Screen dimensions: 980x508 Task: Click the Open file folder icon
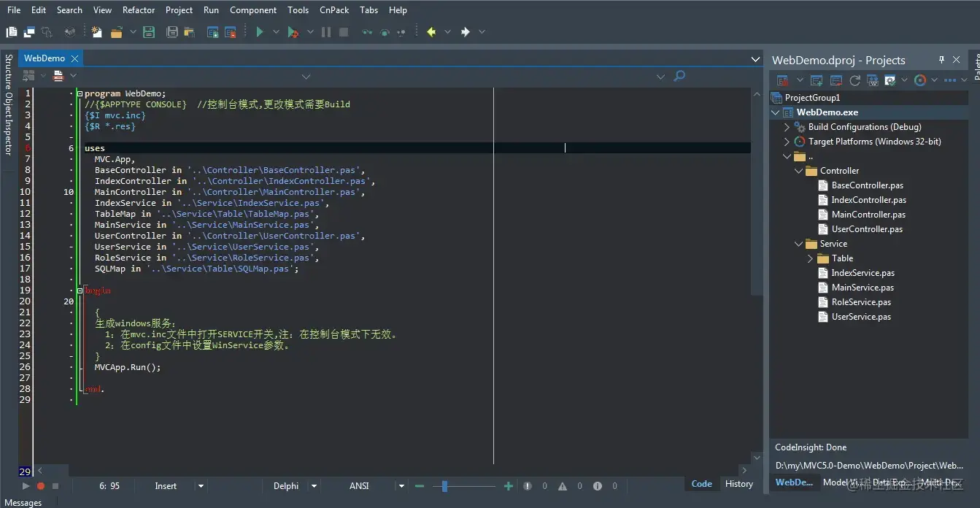click(116, 32)
